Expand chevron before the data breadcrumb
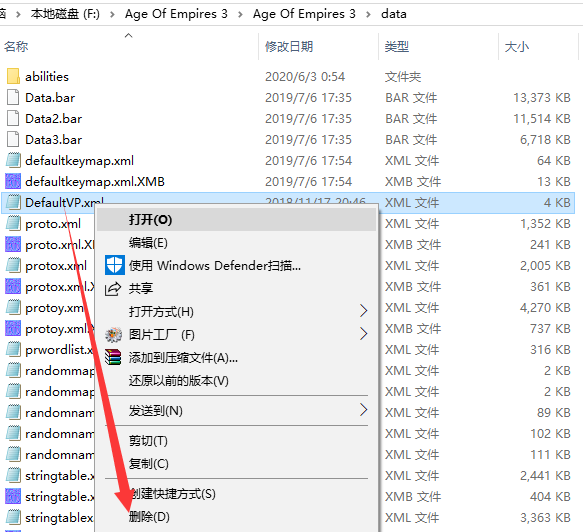The height and width of the screenshot is (532, 583). [x=368, y=14]
